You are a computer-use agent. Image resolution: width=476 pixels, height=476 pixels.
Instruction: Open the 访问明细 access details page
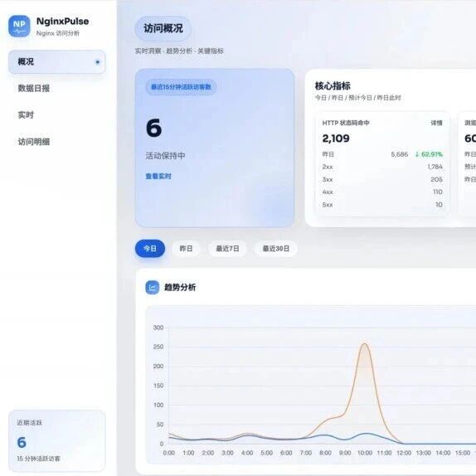pyautogui.click(x=34, y=142)
